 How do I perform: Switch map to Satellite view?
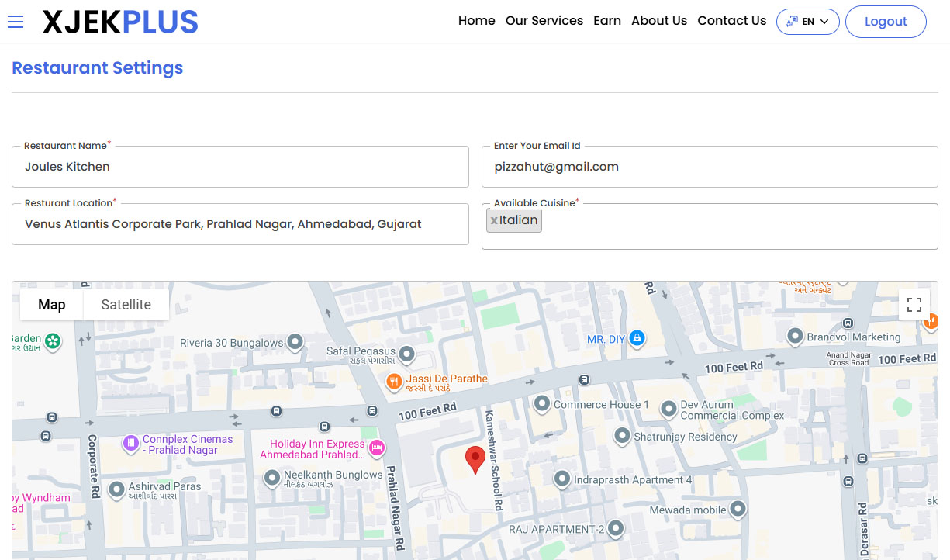[126, 305]
